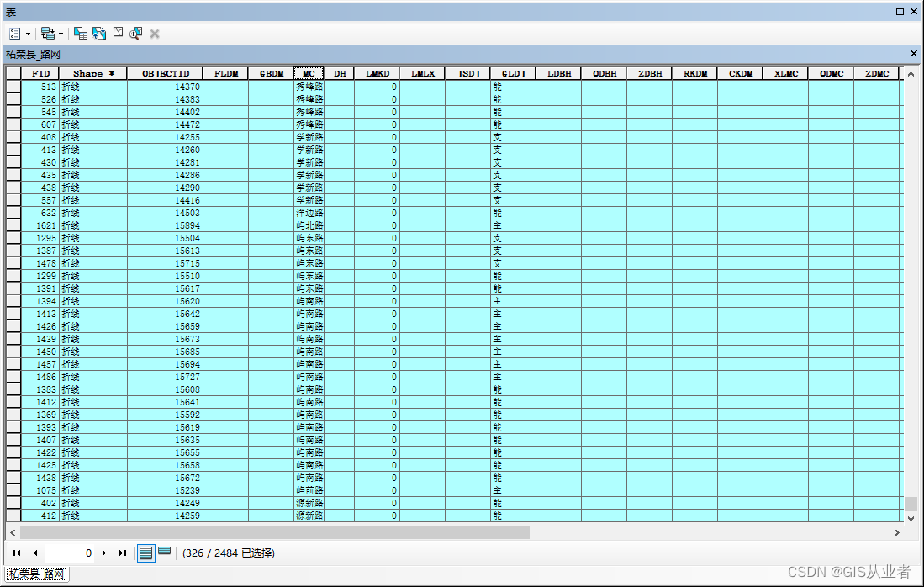Viewport: 924px width, 587px height.
Task: Select the 柘荣县_路网 bottom tab
Action: [x=37, y=574]
